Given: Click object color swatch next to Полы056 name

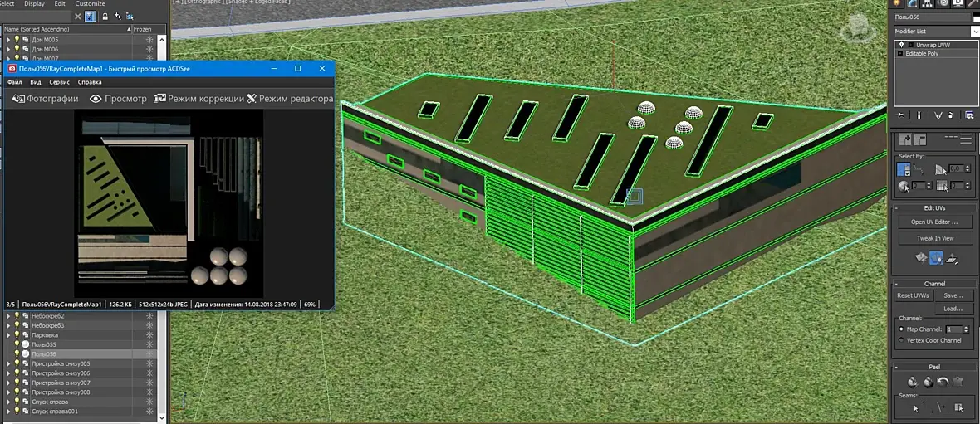Looking at the screenshot, I should click(x=976, y=17).
